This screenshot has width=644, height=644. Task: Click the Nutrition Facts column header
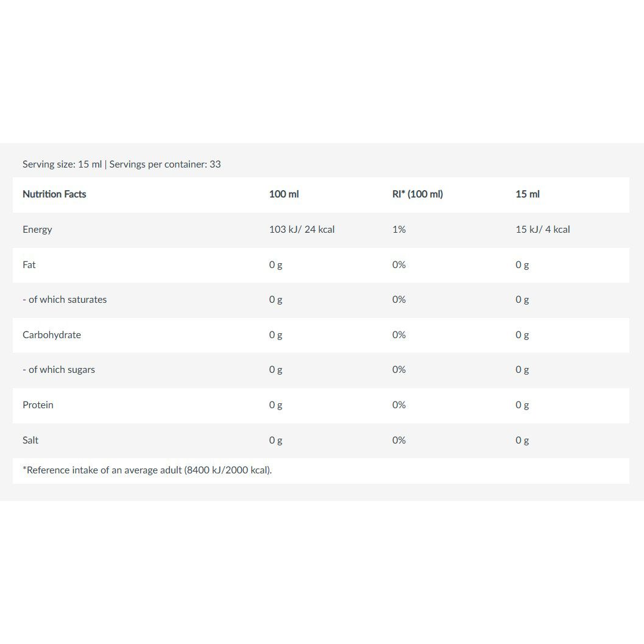click(x=54, y=194)
